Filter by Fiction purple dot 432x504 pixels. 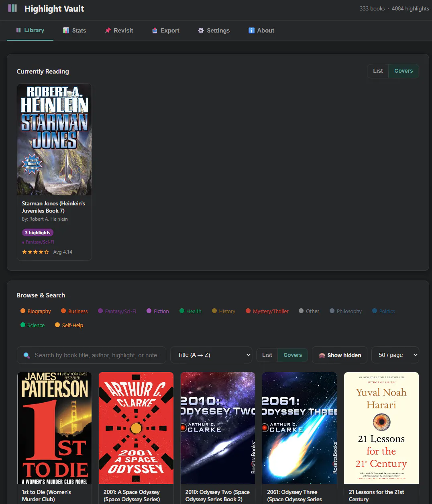[x=149, y=311]
